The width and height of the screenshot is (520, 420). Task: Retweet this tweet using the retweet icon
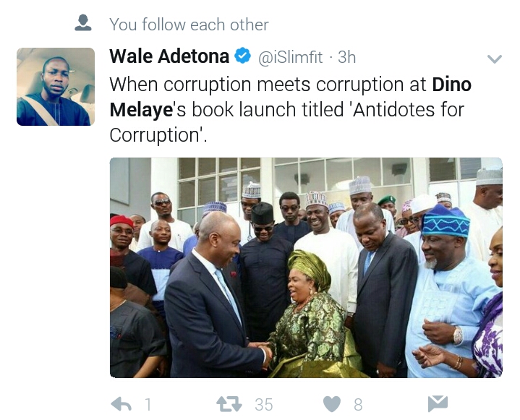pos(229,404)
